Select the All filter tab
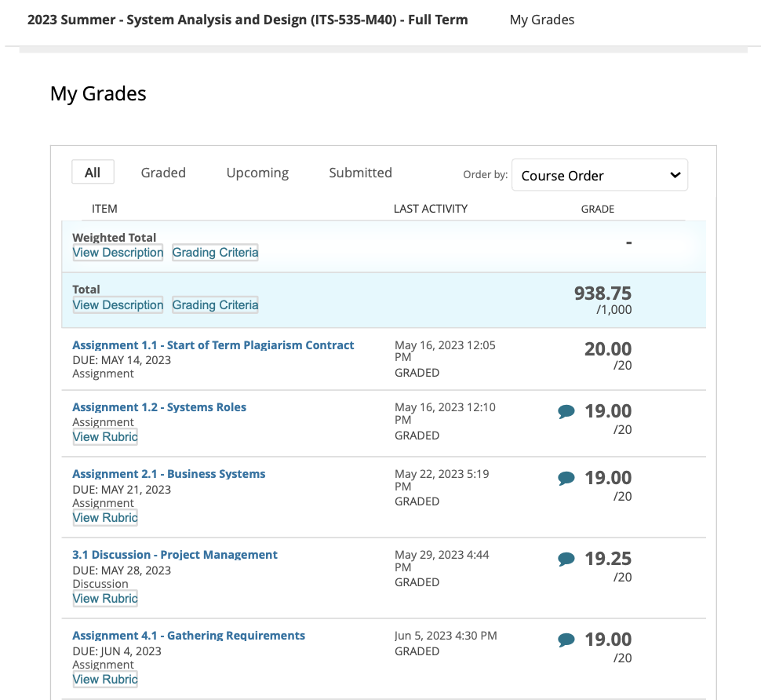The width and height of the screenshot is (761, 700). pos(93,173)
